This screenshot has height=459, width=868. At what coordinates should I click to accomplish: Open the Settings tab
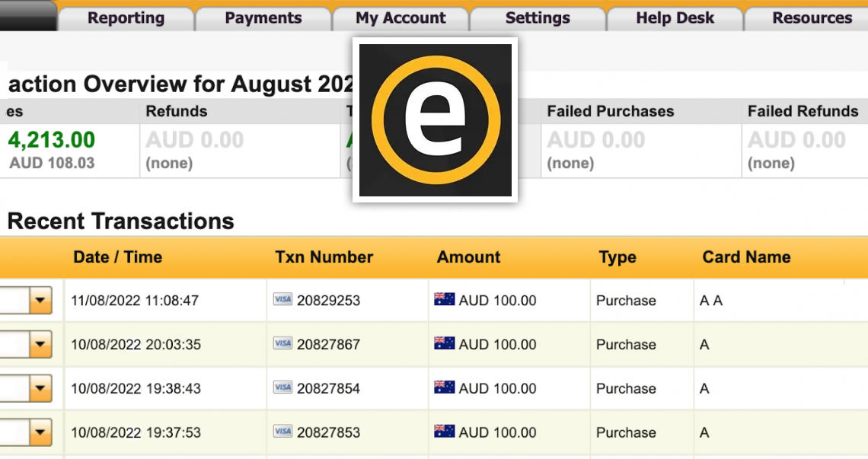(538, 18)
